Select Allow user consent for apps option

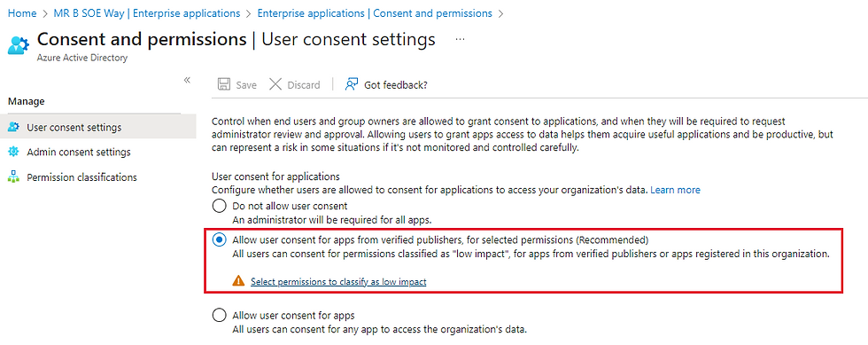click(220, 316)
